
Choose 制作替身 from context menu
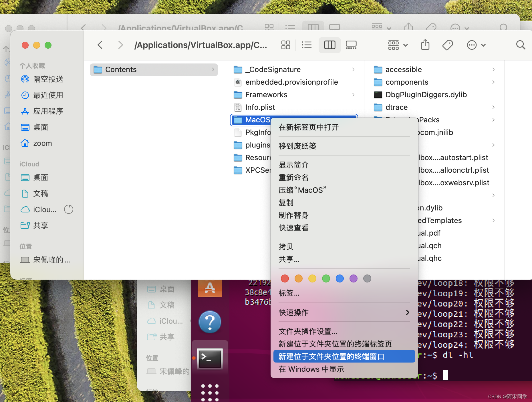(344, 215)
